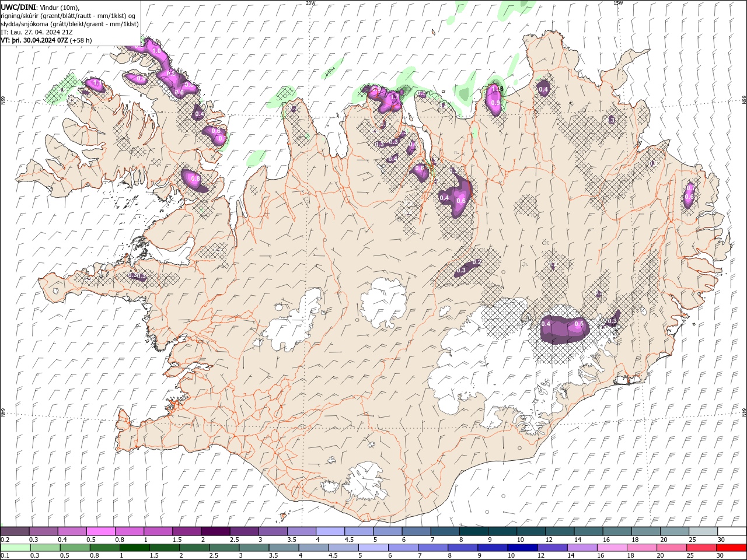The image size is (747, 560).
Task: Pick the pale green 0.1 legend swatch
Action: point(15,548)
